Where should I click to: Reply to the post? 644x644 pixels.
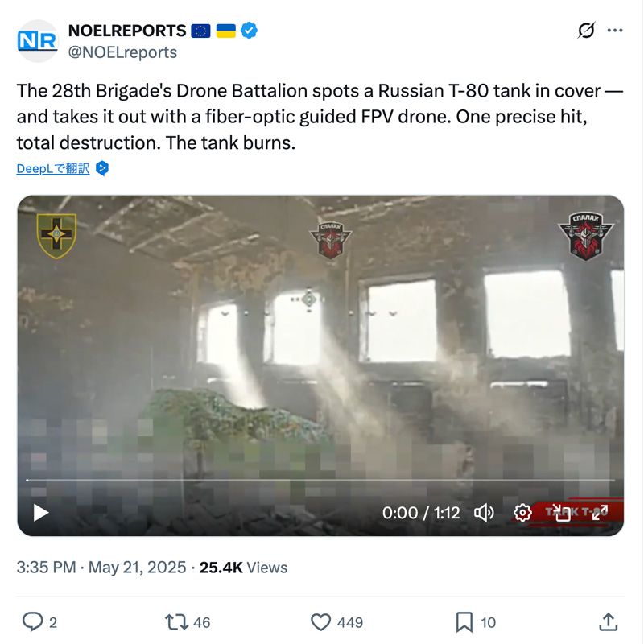click(39, 621)
